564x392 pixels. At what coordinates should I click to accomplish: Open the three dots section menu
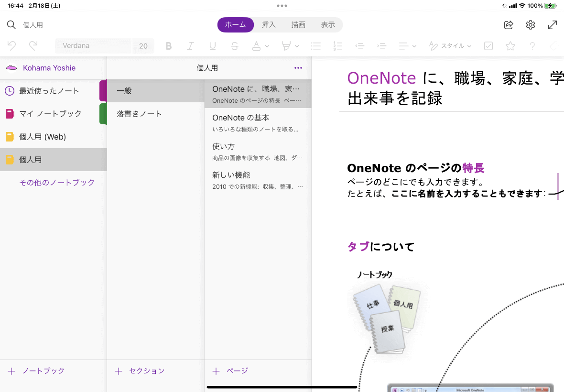point(298,68)
